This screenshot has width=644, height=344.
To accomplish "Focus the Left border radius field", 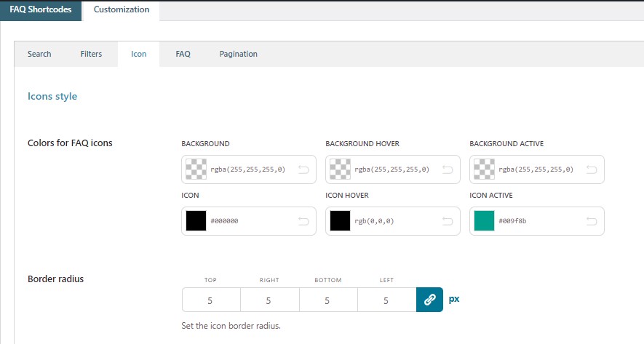I will tap(386, 300).
